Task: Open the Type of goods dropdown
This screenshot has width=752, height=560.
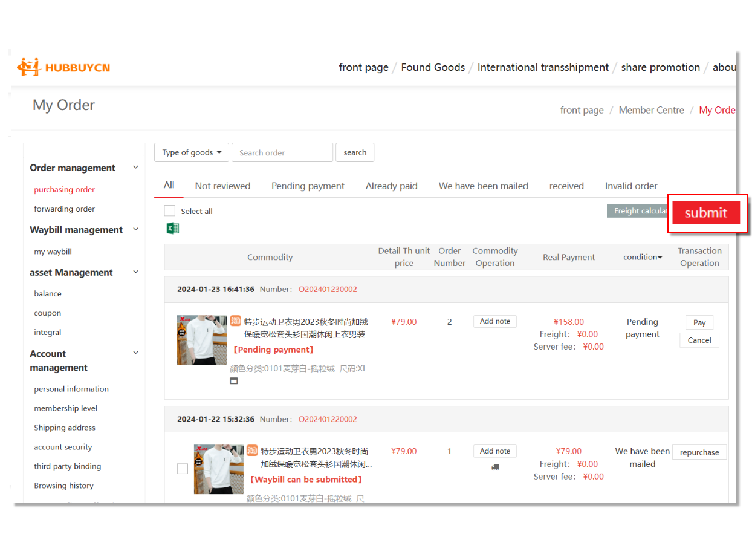Action: (192, 152)
